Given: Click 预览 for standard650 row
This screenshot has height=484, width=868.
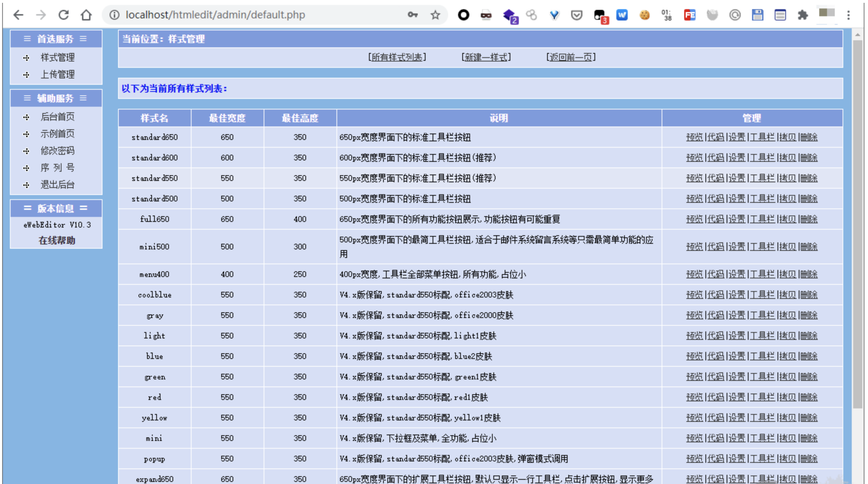Looking at the screenshot, I should (x=694, y=137).
